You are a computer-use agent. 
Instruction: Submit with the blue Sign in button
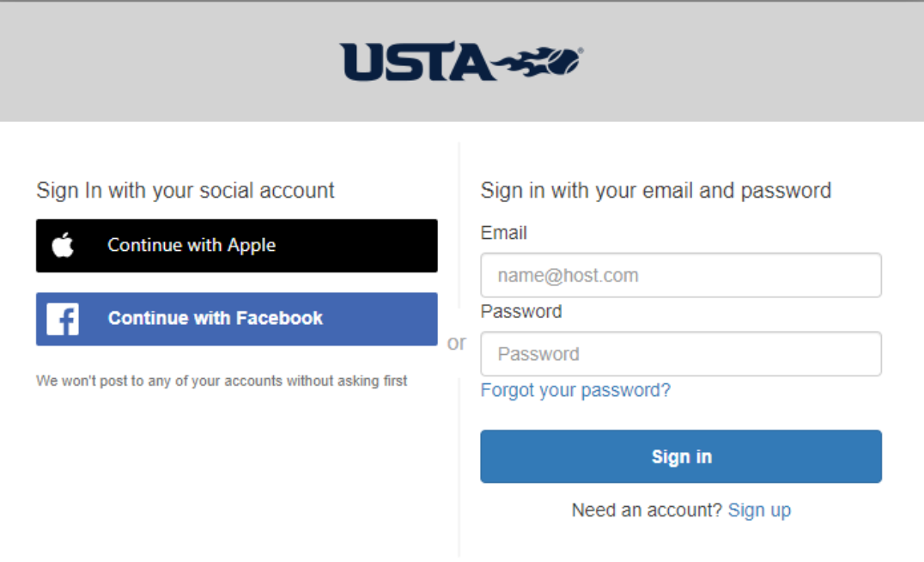681,456
